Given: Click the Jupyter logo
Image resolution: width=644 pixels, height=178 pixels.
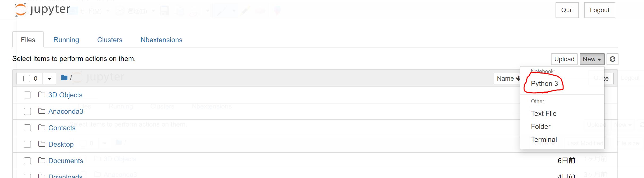Looking at the screenshot, I should coord(43,10).
